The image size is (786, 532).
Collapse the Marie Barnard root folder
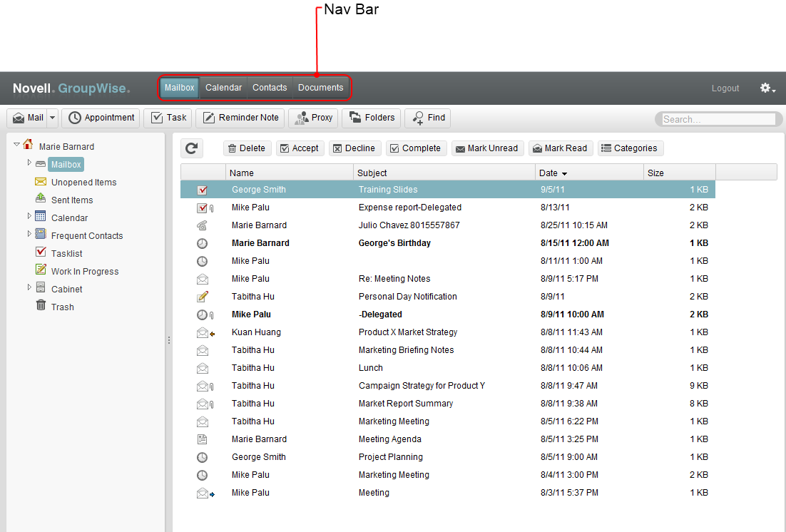tap(16, 144)
